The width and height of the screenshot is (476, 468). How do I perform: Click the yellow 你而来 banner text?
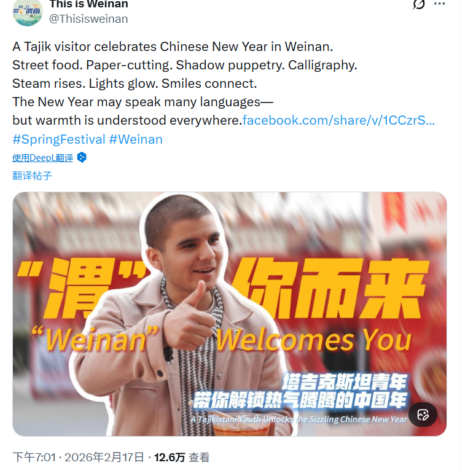pos(330,288)
